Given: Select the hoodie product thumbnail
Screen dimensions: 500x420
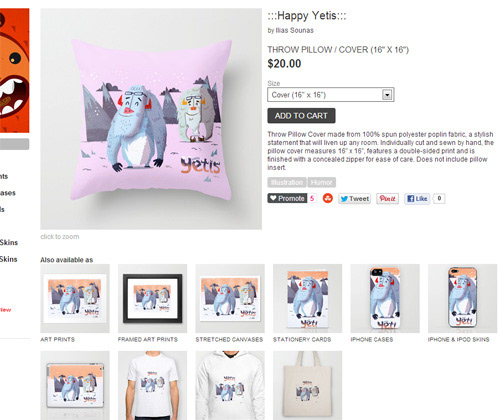Looking at the screenshot, I should [x=230, y=385].
